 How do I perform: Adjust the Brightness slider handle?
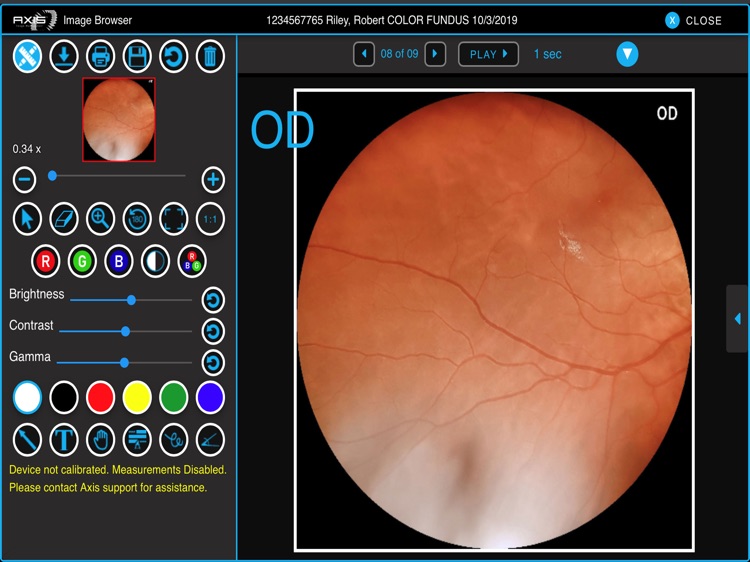point(131,300)
